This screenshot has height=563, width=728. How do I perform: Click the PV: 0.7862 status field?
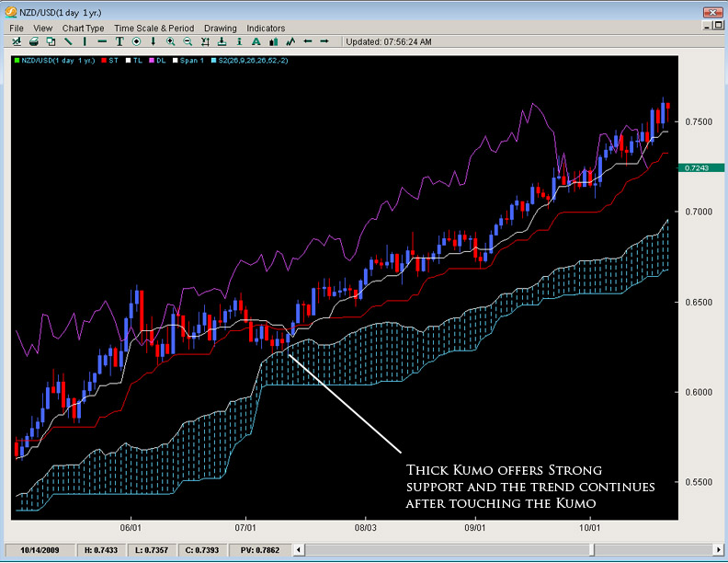pos(260,550)
